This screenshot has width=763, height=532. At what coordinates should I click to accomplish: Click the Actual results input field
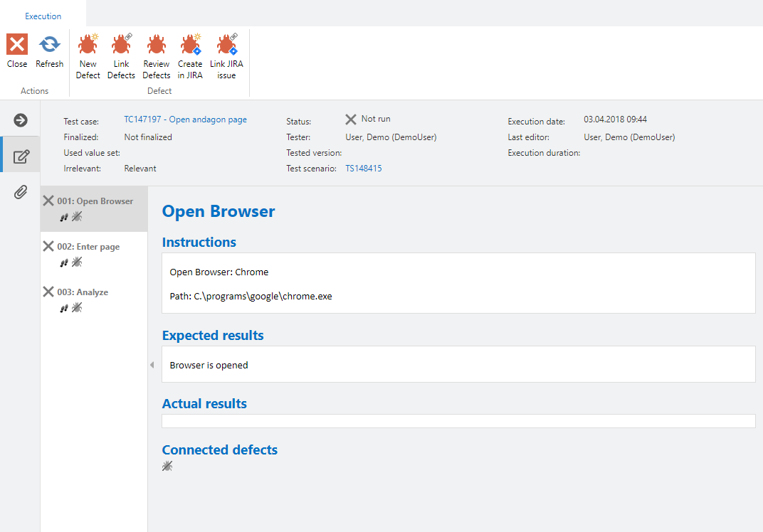click(x=458, y=421)
